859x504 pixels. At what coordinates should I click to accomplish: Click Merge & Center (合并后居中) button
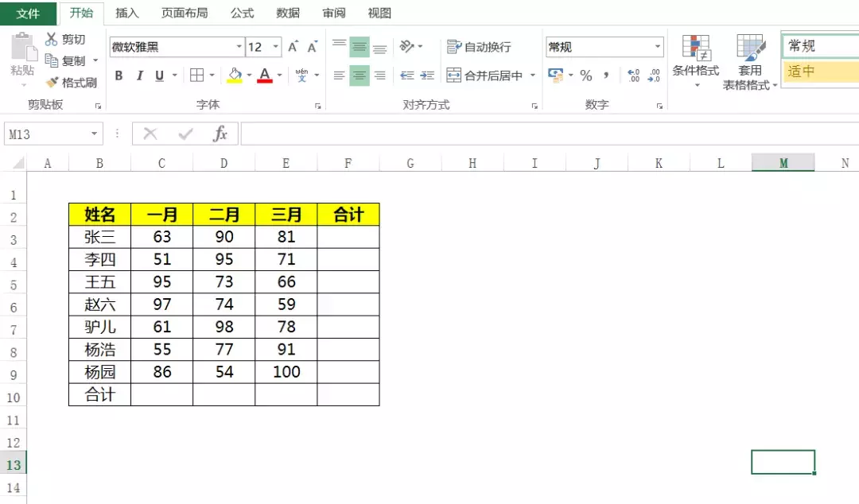click(x=485, y=75)
